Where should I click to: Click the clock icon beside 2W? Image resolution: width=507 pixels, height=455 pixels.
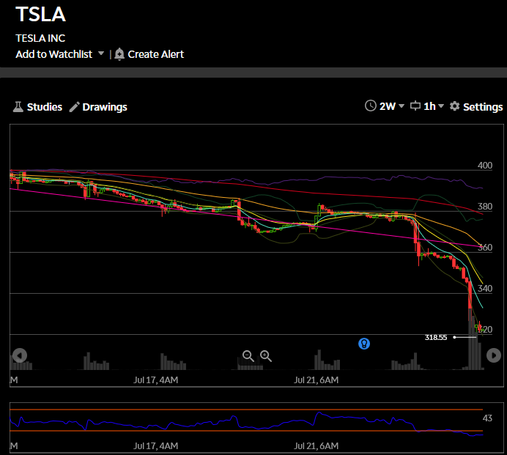[x=370, y=106]
